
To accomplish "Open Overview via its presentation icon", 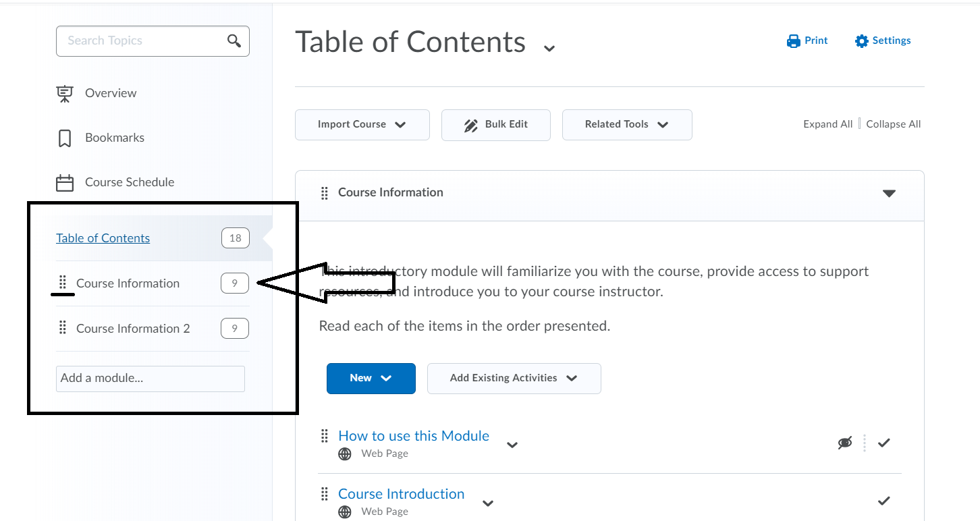I will click(65, 94).
